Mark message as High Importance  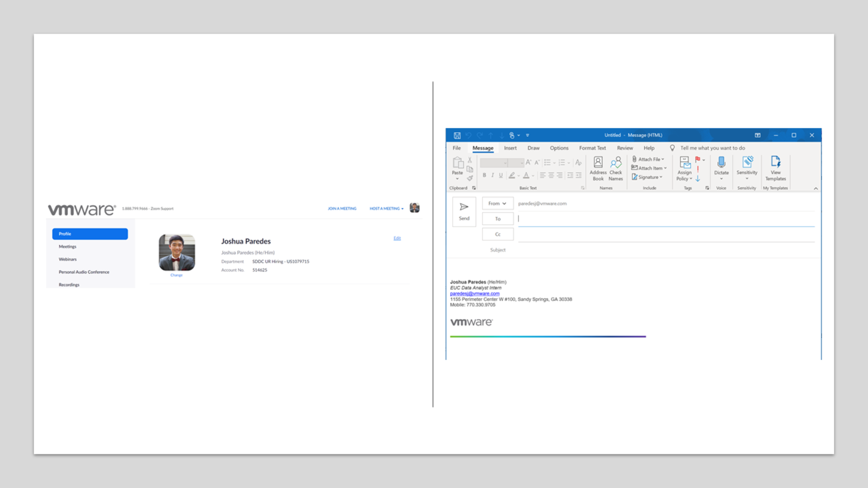[698, 169]
